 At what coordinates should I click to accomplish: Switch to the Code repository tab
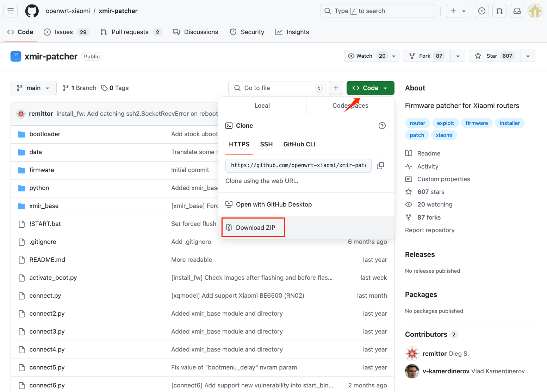(x=20, y=32)
